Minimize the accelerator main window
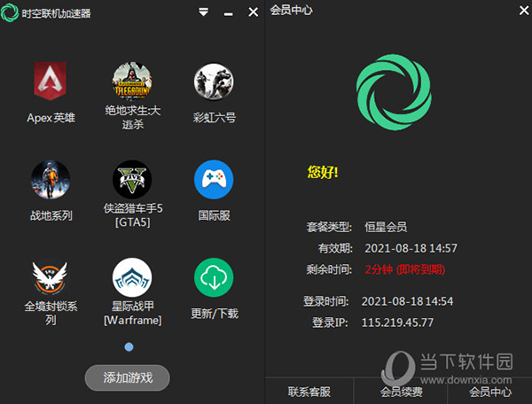Image resolution: width=532 pixels, height=404 pixels. pos(229,12)
